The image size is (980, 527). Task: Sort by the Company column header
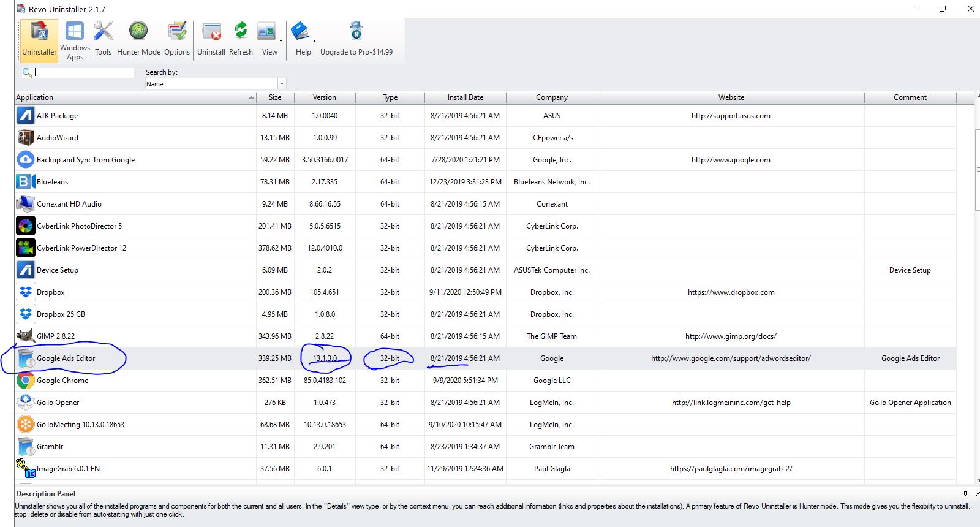(x=552, y=97)
